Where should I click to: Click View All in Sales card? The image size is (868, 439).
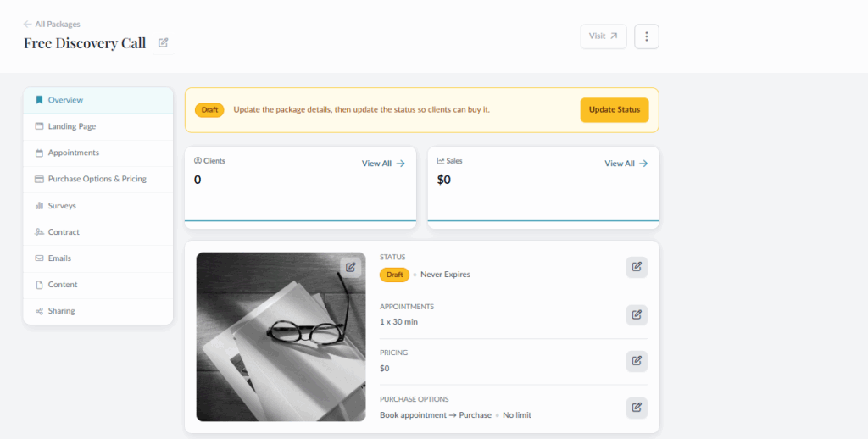coord(626,164)
